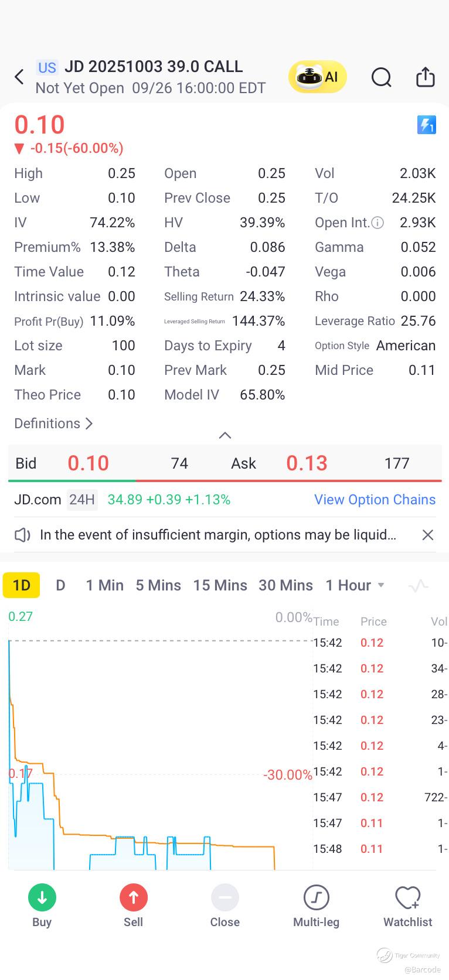Collapse the details with up chevron

pyautogui.click(x=224, y=435)
